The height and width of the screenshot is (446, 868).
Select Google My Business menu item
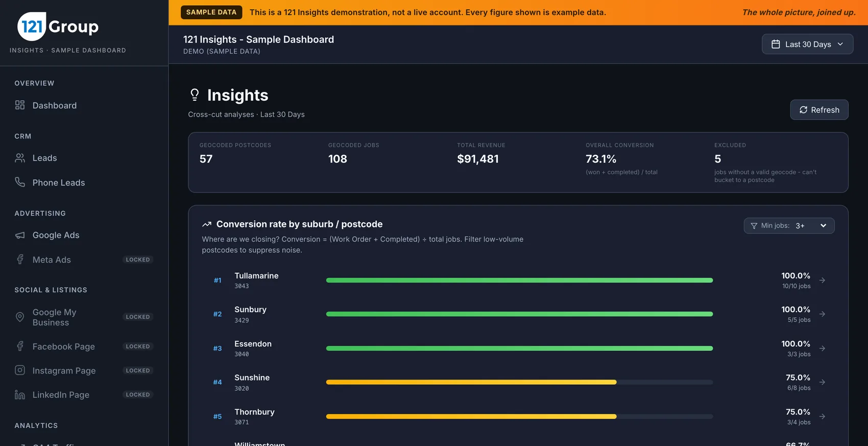tap(84, 317)
